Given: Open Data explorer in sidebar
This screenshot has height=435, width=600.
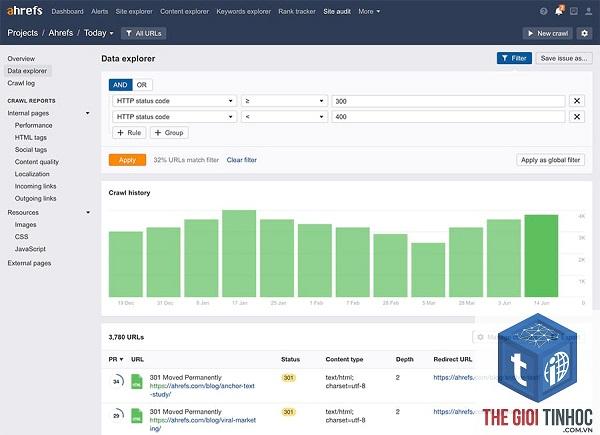Looking at the screenshot, I should [x=27, y=71].
